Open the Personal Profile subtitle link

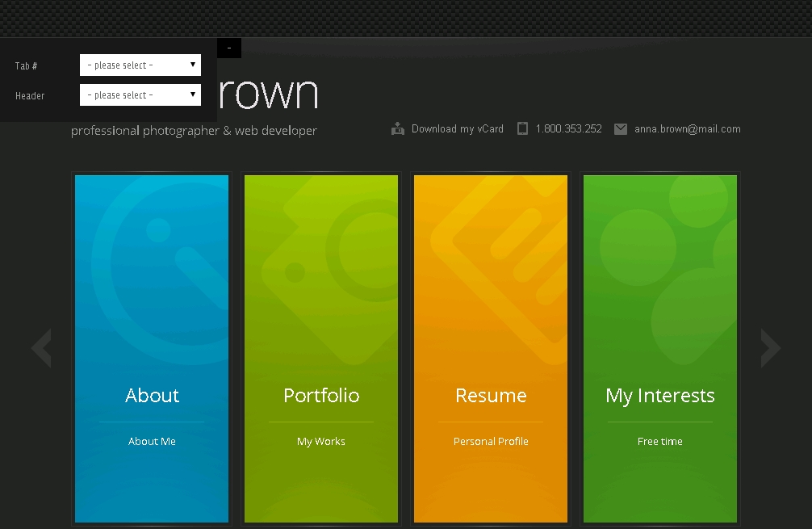pos(491,442)
